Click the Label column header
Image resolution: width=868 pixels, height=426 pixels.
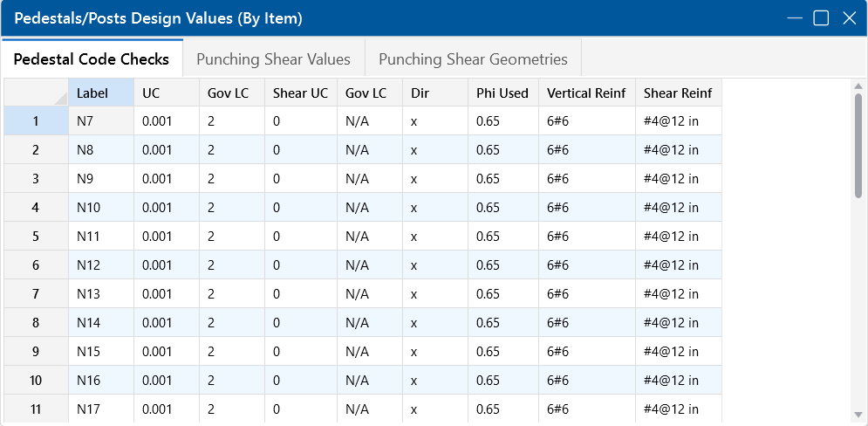pyautogui.click(x=101, y=93)
